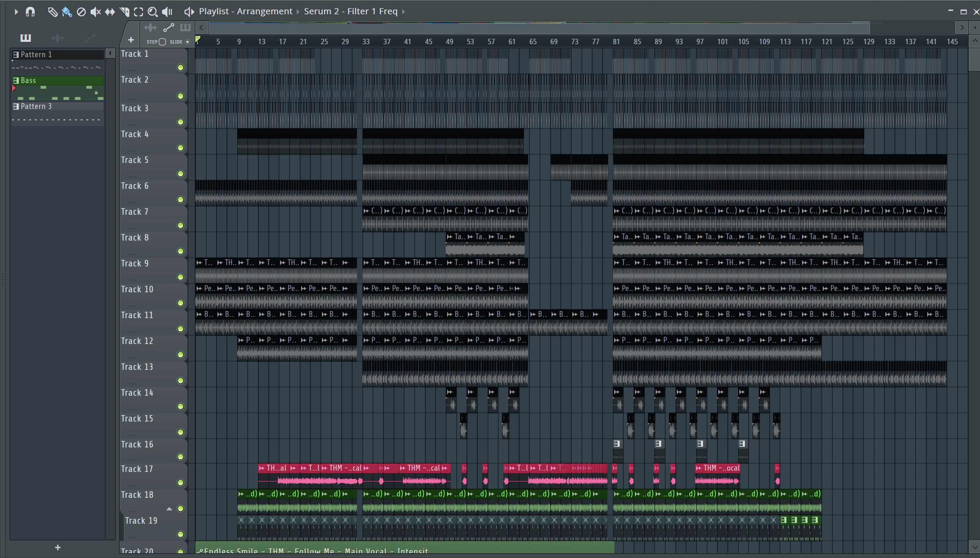This screenshot has height=558, width=980.
Task: Click the piano keys icon above SLIDE
Action: (185, 27)
